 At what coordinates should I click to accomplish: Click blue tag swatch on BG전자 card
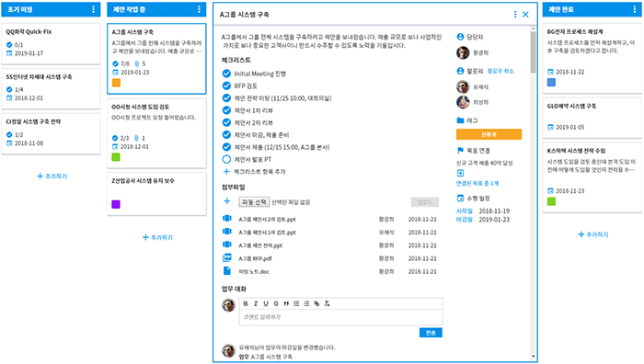pyautogui.click(x=551, y=82)
